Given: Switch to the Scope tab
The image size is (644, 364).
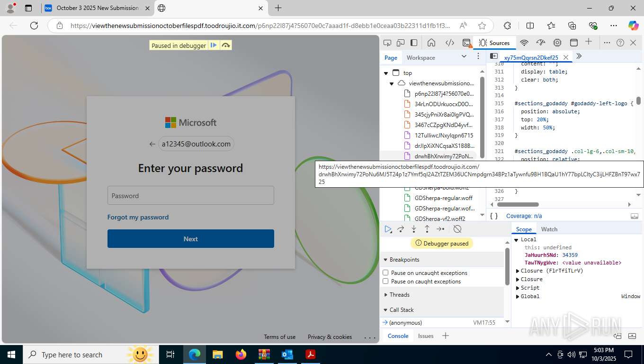Looking at the screenshot, I should click(x=524, y=229).
